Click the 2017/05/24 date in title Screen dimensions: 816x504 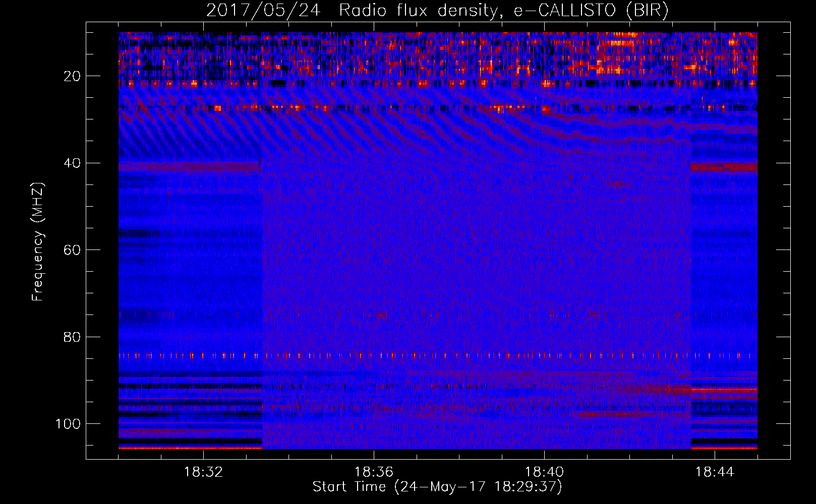pos(263,11)
